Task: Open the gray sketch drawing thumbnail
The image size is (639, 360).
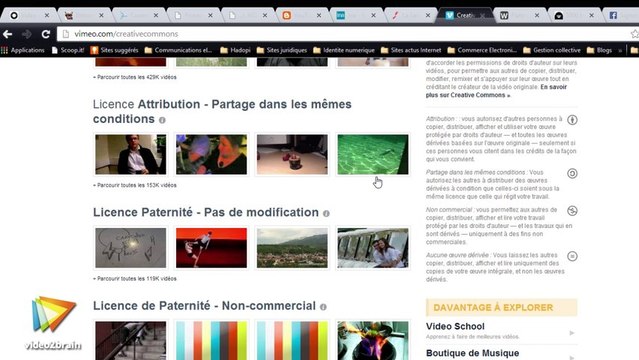Action: [x=130, y=248]
